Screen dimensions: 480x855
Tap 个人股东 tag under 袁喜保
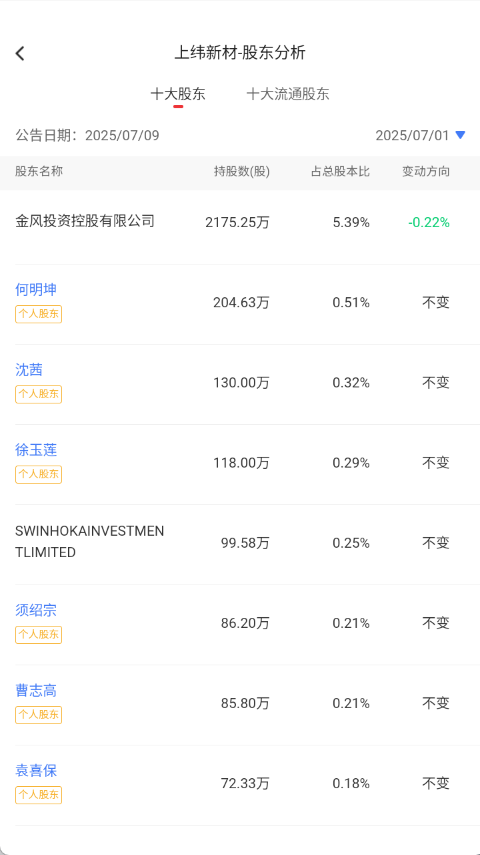point(38,795)
